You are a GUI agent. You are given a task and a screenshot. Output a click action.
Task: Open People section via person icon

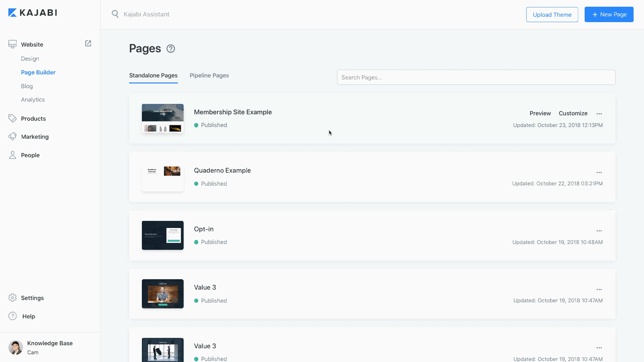pyautogui.click(x=12, y=155)
